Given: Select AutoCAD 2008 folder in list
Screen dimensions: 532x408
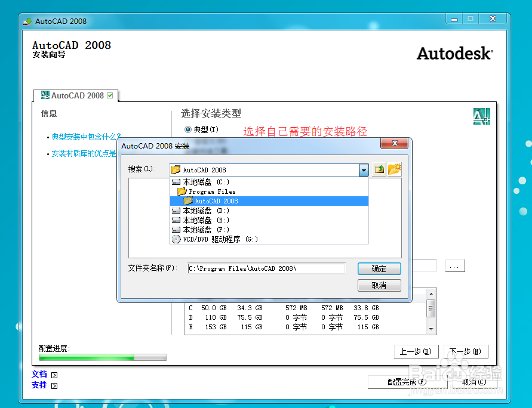Looking at the screenshot, I should (269, 201).
